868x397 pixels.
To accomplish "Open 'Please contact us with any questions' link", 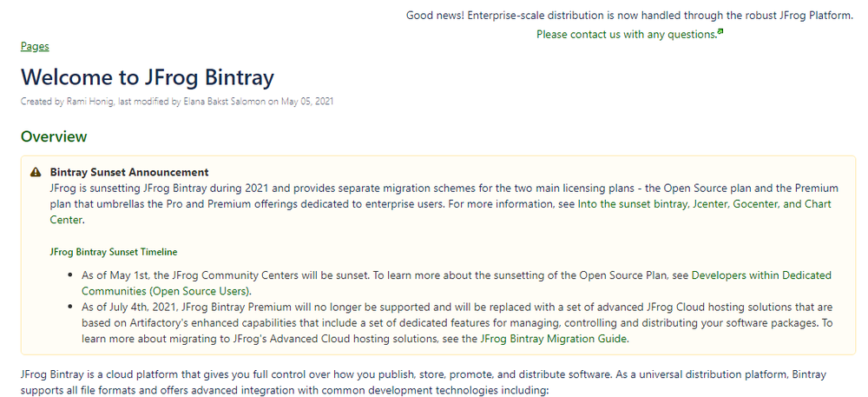I will (627, 35).
